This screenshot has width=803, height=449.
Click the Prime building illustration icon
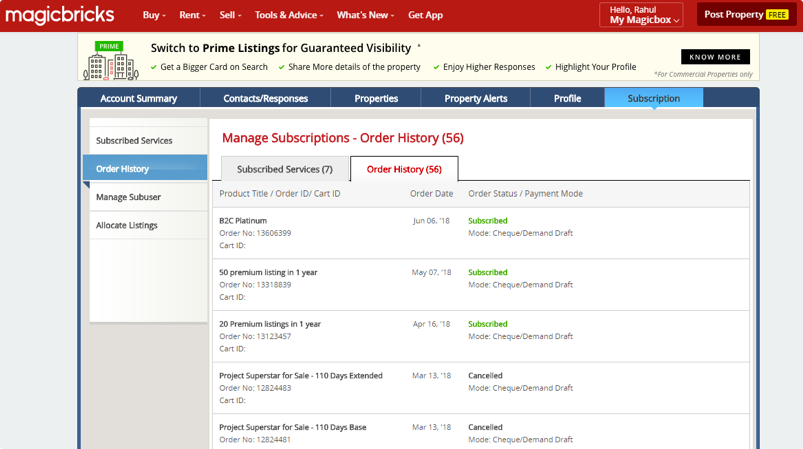tap(110, 62)
